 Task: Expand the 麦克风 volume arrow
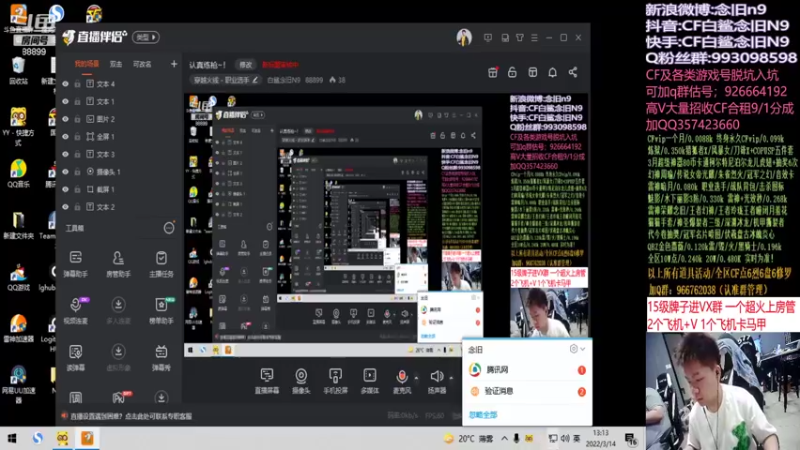coord(416,378)
